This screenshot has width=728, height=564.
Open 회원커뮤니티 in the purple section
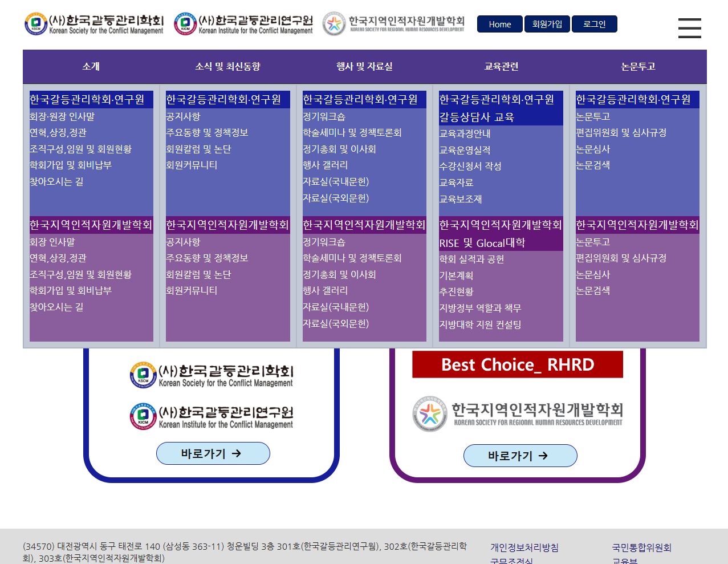point(192,290)
